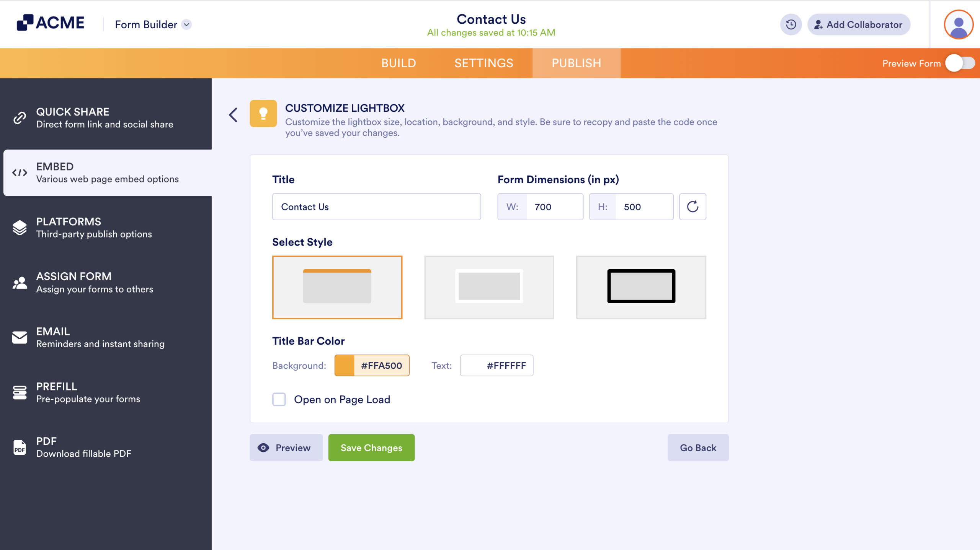Reset form dimensions with the refresh icon
This screenshot has height=550, width=980.
[x=693, y=207]
